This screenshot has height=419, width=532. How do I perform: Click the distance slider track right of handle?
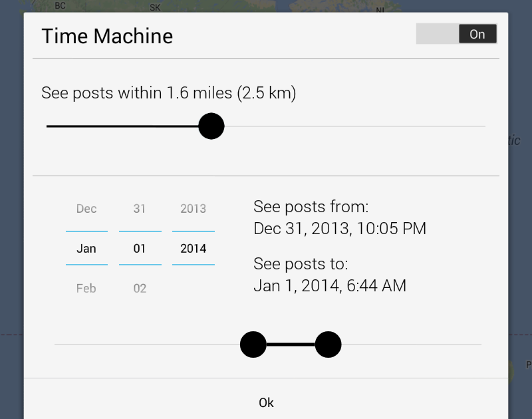tap(352, 126)
